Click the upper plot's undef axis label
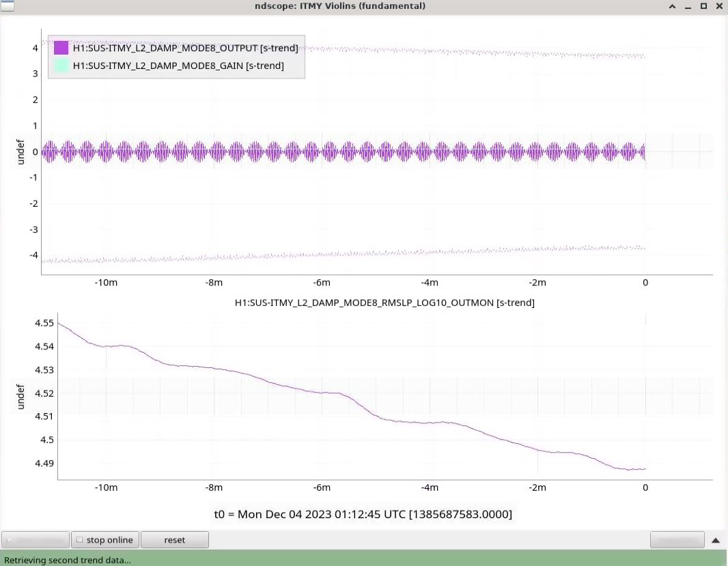Viewport: 728px width, 566px height. [20, 152]
